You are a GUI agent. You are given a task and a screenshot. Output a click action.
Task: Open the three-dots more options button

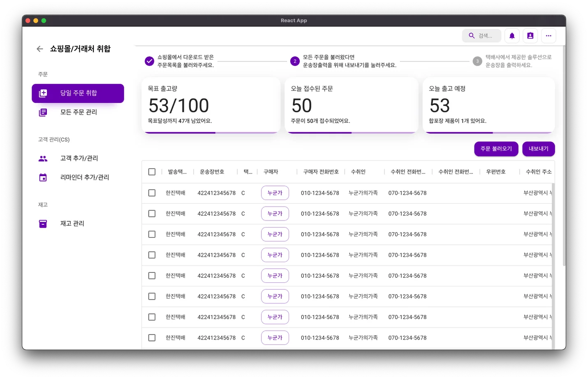(x=549, y=36)
